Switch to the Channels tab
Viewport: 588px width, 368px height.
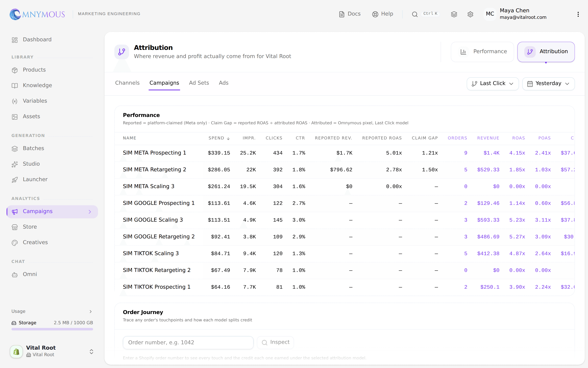pyautogui.click(x=127, y=83)
